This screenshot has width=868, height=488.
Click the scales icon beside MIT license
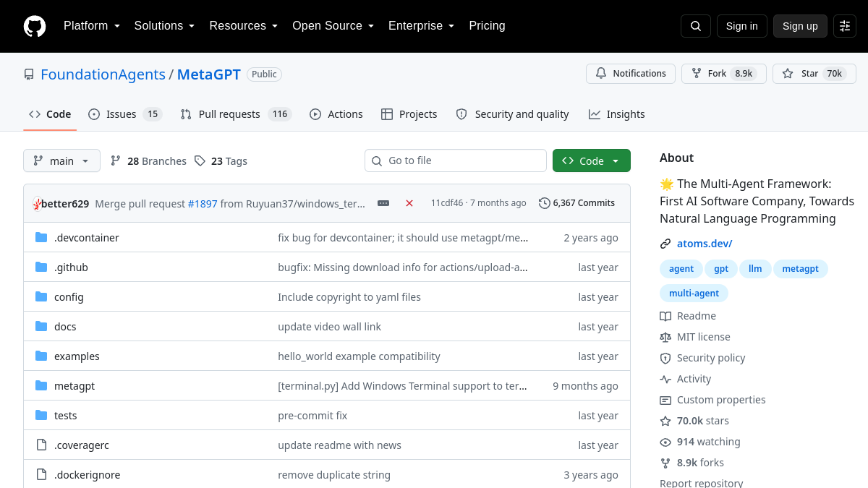665,337
